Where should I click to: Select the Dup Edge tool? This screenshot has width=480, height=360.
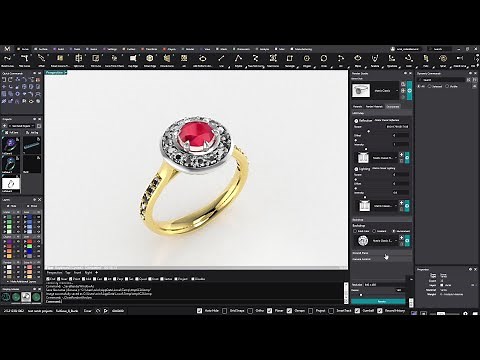[133, 60]
